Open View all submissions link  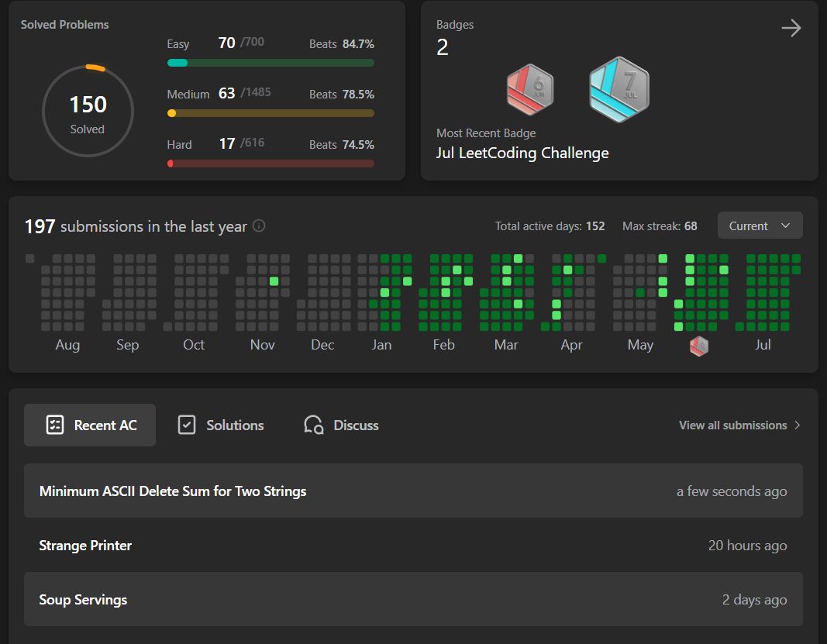(732, 425)
